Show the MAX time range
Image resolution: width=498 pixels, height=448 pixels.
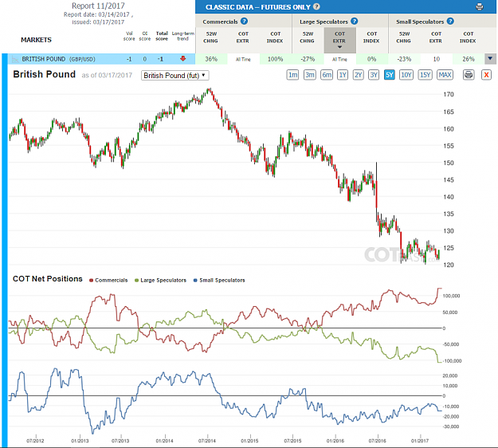(445, 75)
